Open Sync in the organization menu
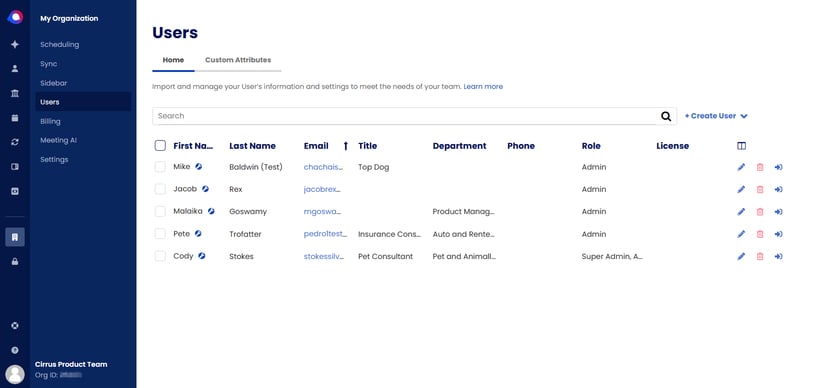Viewport: 815px width, 388px height. tap(49, 64)
